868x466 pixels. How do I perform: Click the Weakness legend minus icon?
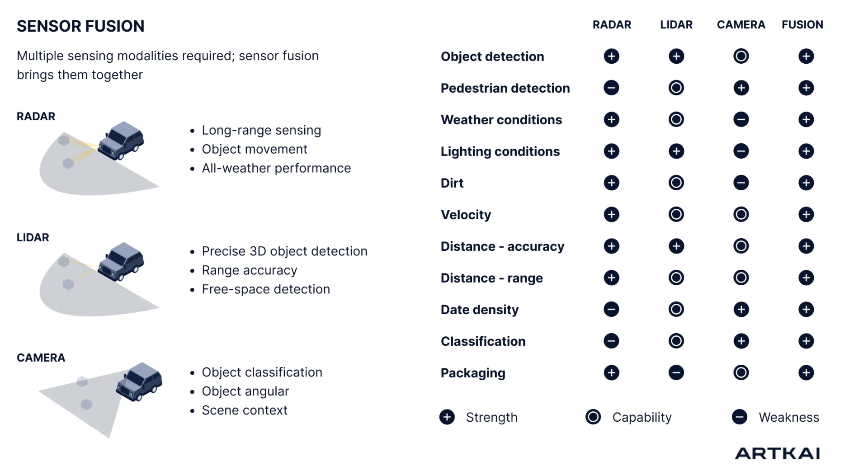(739, 417)
